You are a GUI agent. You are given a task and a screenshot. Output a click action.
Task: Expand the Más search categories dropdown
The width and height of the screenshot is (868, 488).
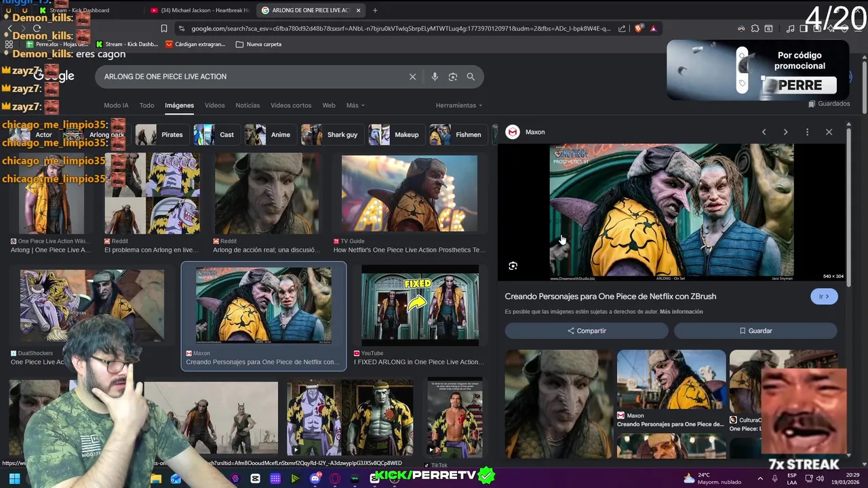pyautogui.click(x=355, y=105)
